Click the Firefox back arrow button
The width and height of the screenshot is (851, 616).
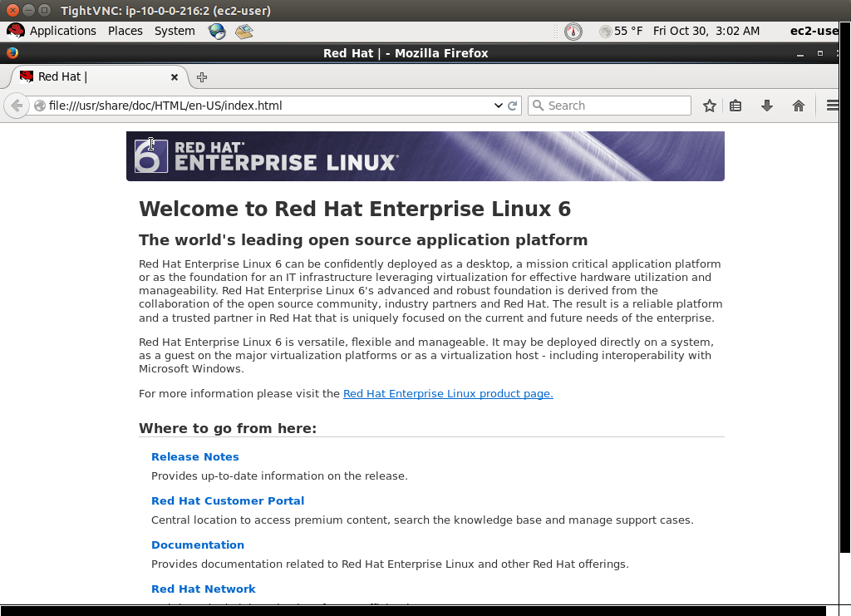point(17,106)
